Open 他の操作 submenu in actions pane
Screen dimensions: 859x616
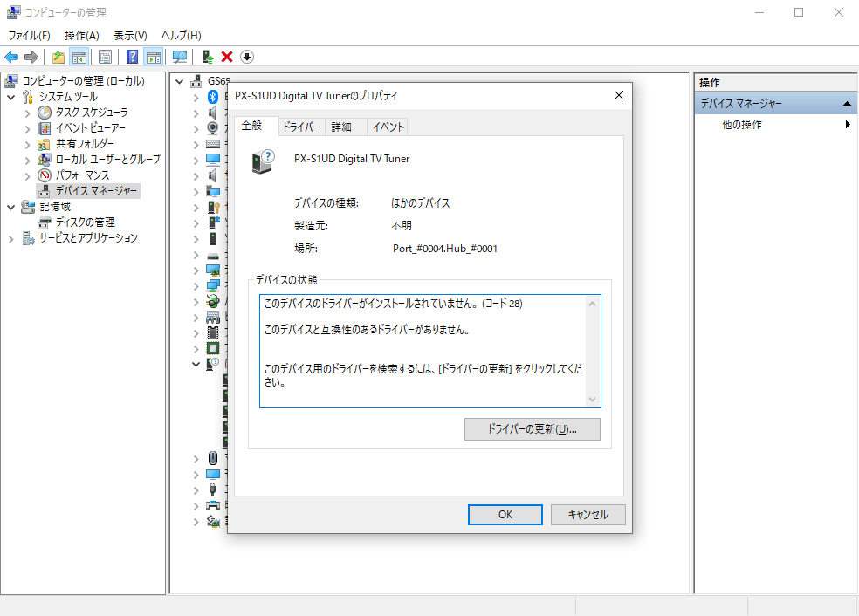coord(777,124)
